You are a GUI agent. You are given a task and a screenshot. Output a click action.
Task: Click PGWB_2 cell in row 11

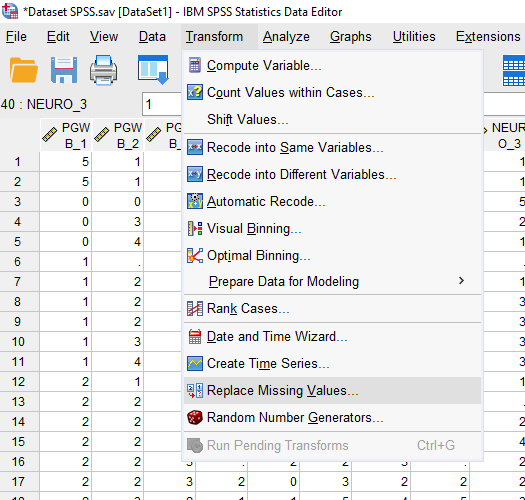tap(118, 362)
